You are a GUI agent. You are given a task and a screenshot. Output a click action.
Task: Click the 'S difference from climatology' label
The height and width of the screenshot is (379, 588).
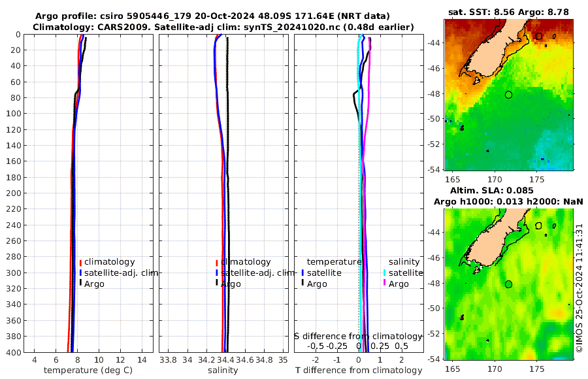point(358,337)
